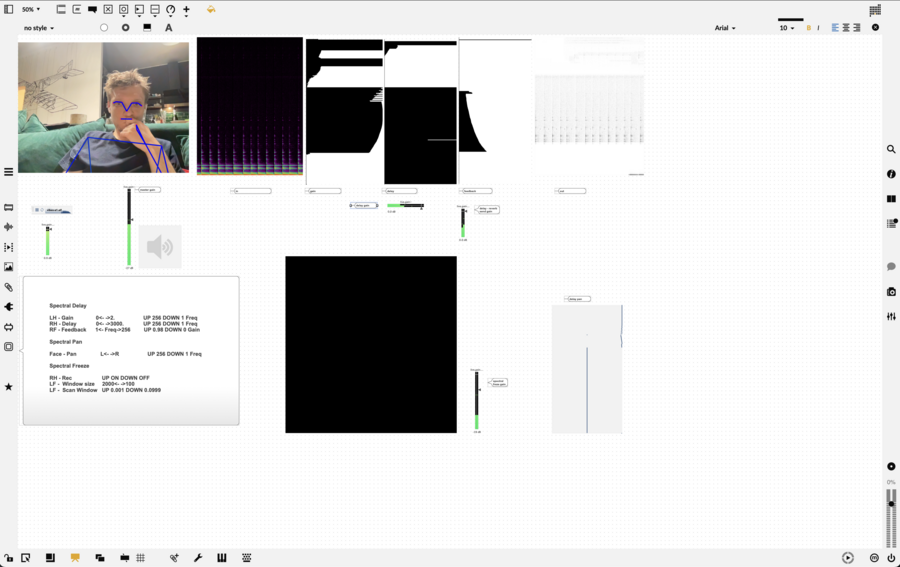Open the grid calendar icon at top right
900x567 pixels.
(875, 10)
